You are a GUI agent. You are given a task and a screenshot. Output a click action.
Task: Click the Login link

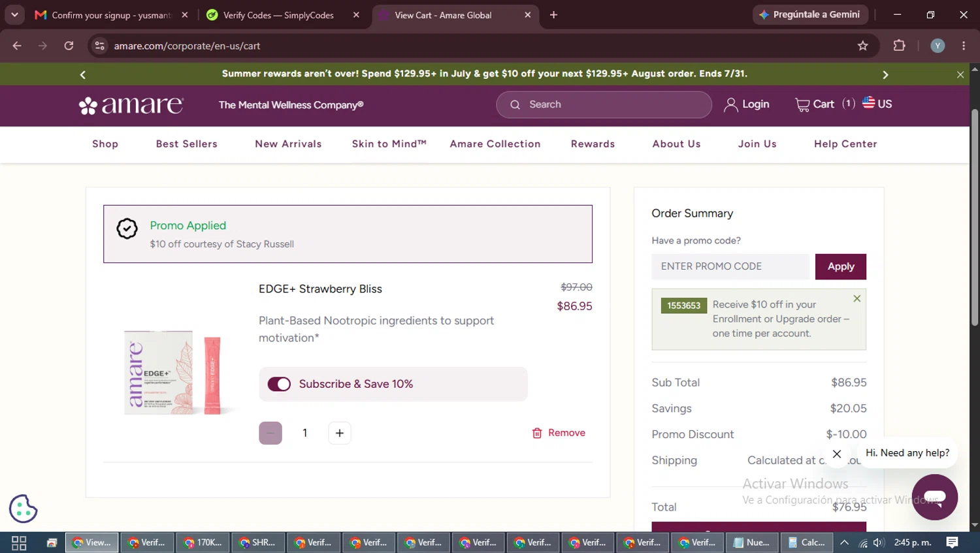747,104
